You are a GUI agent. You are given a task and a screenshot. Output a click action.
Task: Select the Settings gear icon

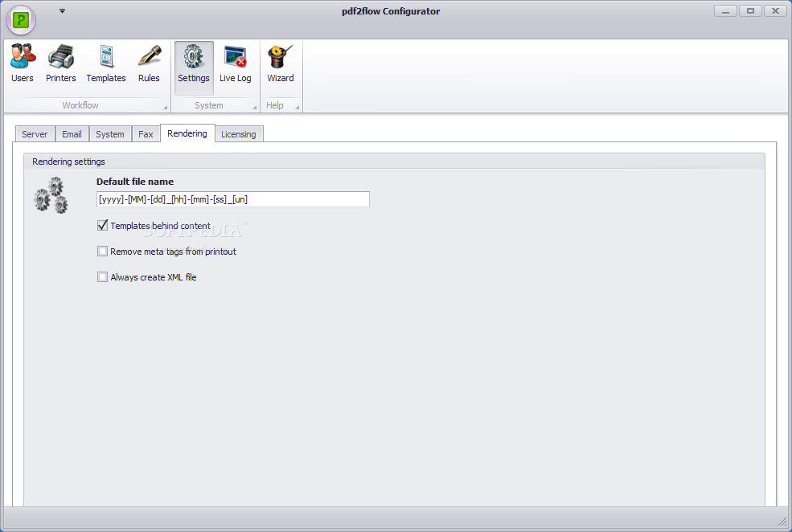pos(194,68)
